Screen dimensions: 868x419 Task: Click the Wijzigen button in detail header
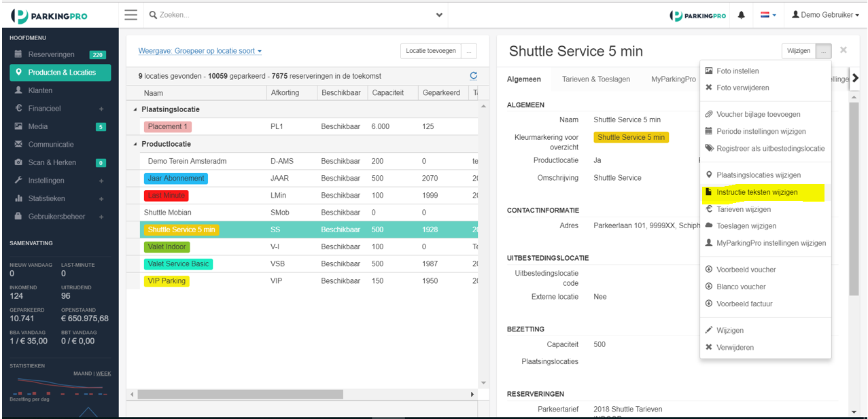tap(799, 51)
